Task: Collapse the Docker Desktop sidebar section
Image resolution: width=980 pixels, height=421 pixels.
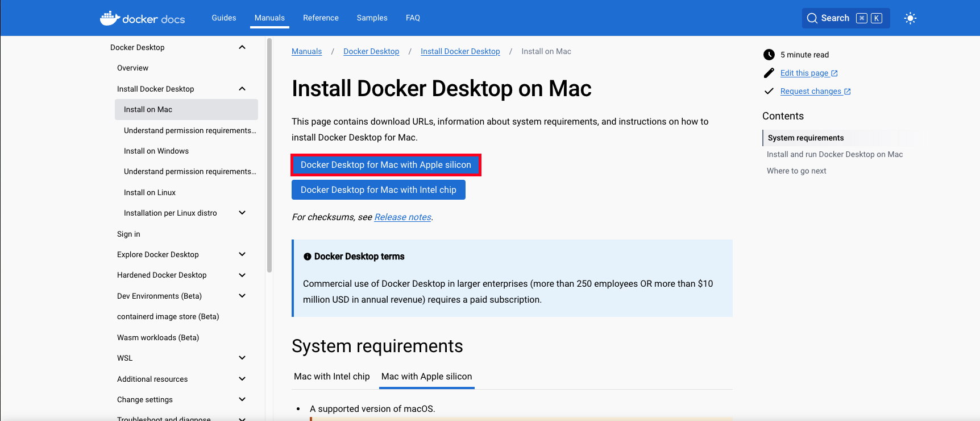Action: (x=242, y=47)
